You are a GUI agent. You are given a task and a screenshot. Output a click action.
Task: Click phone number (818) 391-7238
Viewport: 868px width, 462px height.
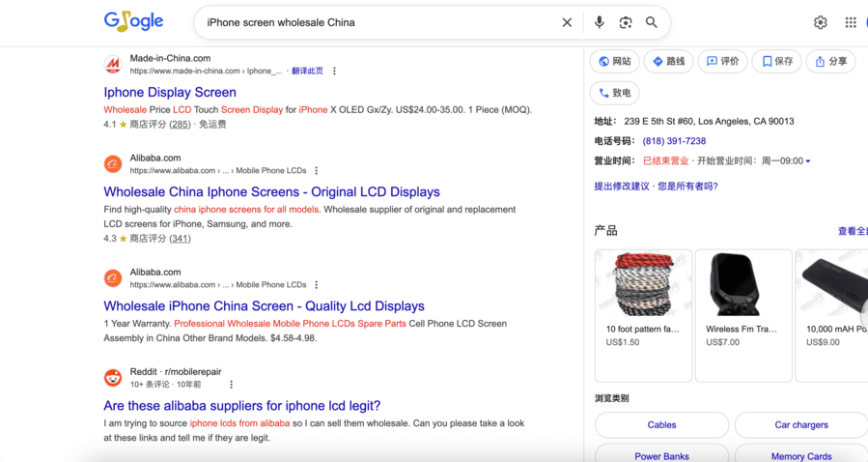pos(674,141)
